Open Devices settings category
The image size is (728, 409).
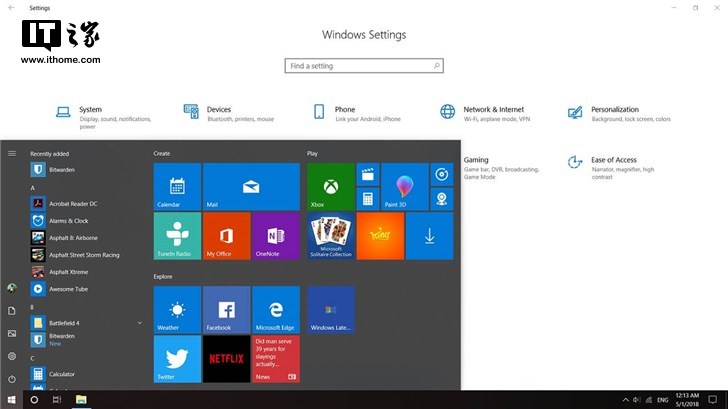[x=229, y=113]
